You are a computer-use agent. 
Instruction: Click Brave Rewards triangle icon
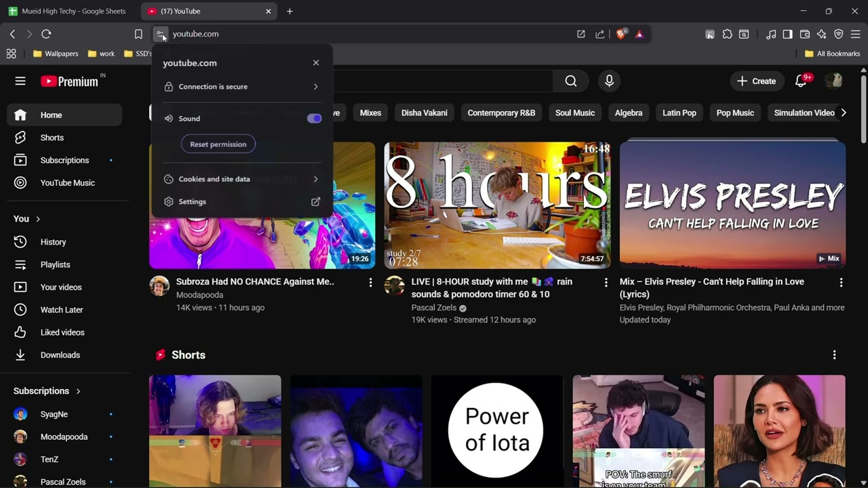click(x=639, y=34)
